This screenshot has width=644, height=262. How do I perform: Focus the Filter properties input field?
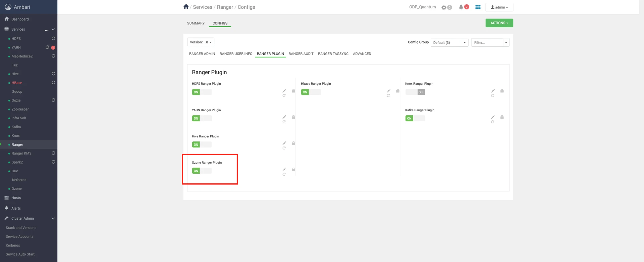point(487,42)
